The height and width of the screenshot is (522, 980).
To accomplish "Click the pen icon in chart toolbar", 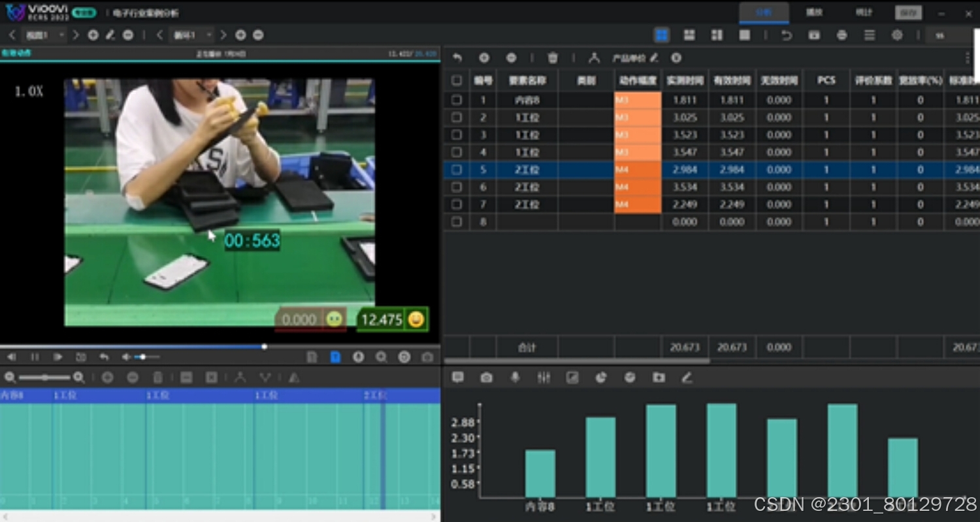I will 687,378.
